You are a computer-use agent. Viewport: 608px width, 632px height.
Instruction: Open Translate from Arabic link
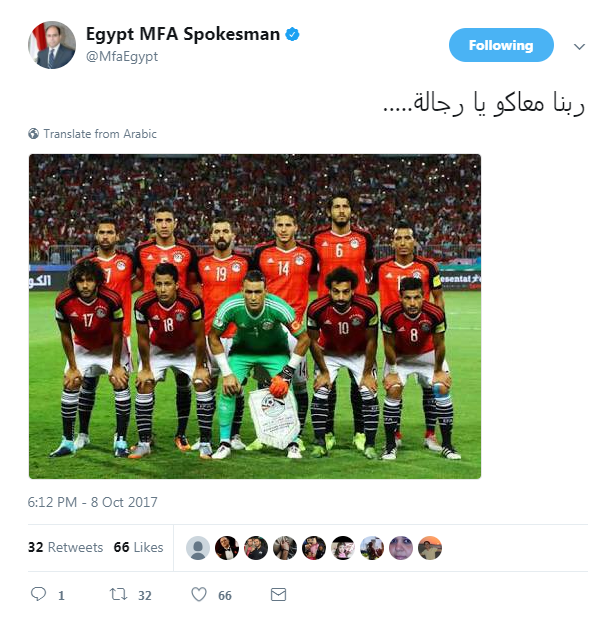coord(100,134)
